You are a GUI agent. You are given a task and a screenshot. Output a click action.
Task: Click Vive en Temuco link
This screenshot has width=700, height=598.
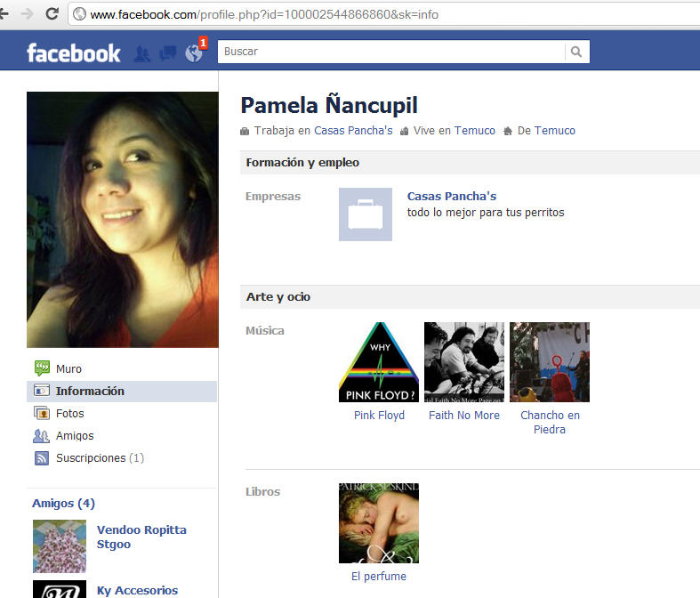point(475,131)
